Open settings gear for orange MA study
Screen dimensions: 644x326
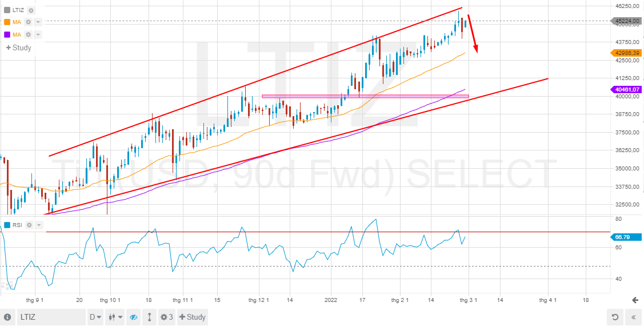coord(29,22)
